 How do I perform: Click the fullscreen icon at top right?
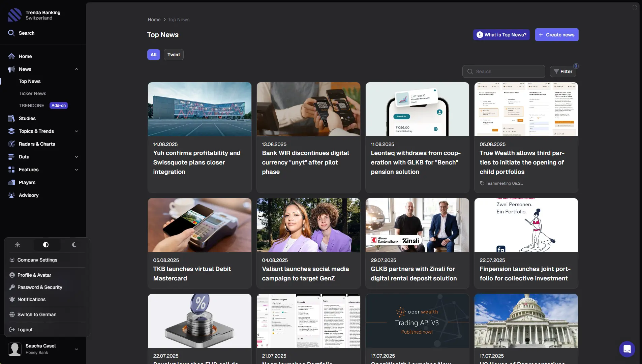point(634,7)
